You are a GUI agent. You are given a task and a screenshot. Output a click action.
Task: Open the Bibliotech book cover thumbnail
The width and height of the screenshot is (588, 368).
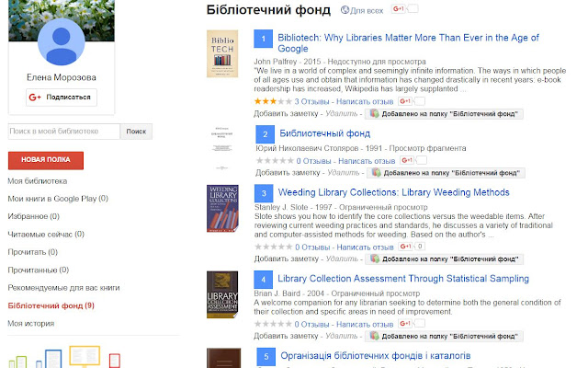pyautogui.click(x=222, y=53)
